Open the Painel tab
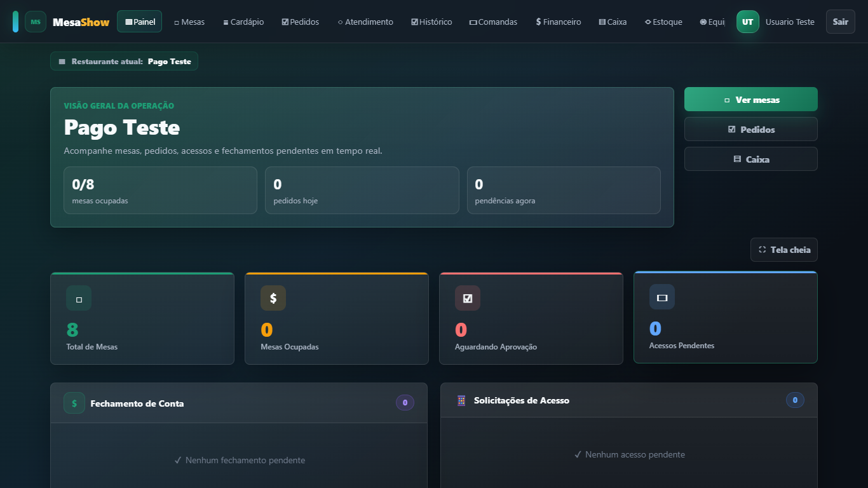Viewport: 868px width, 488px height. click(139, 22)
